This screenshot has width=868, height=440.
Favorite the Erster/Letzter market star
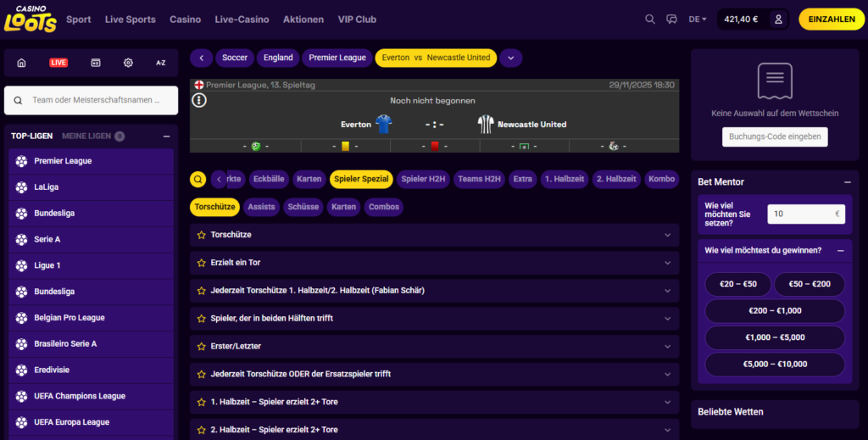pos(202,347)
